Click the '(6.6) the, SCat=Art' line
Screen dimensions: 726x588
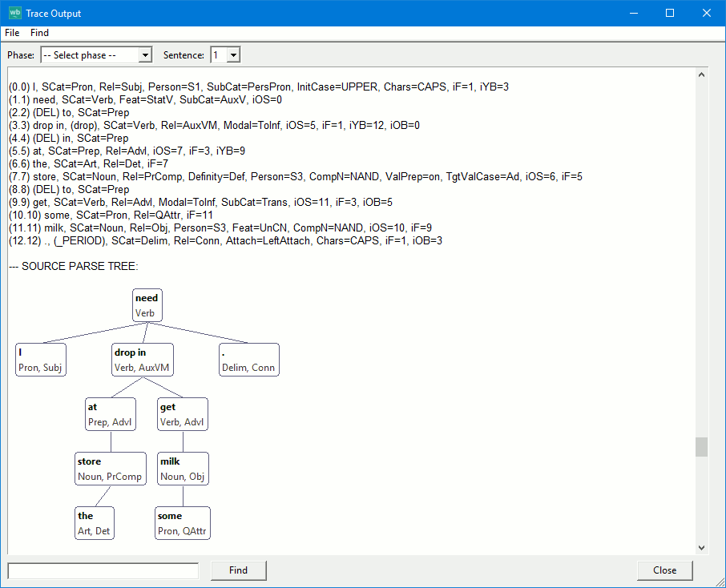tap(88, 164)
